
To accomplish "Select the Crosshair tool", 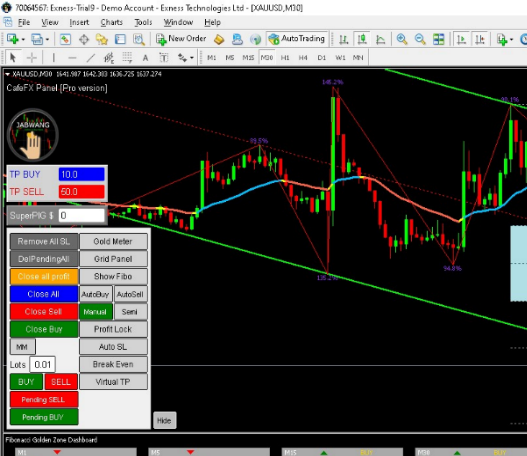I will [x=32, y=58].
